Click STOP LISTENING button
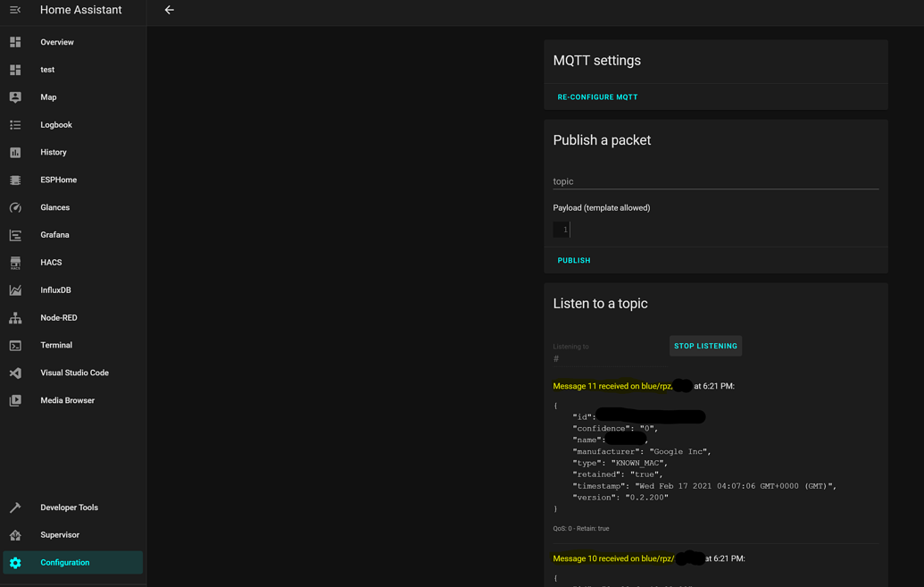 [x=705, y=346]
